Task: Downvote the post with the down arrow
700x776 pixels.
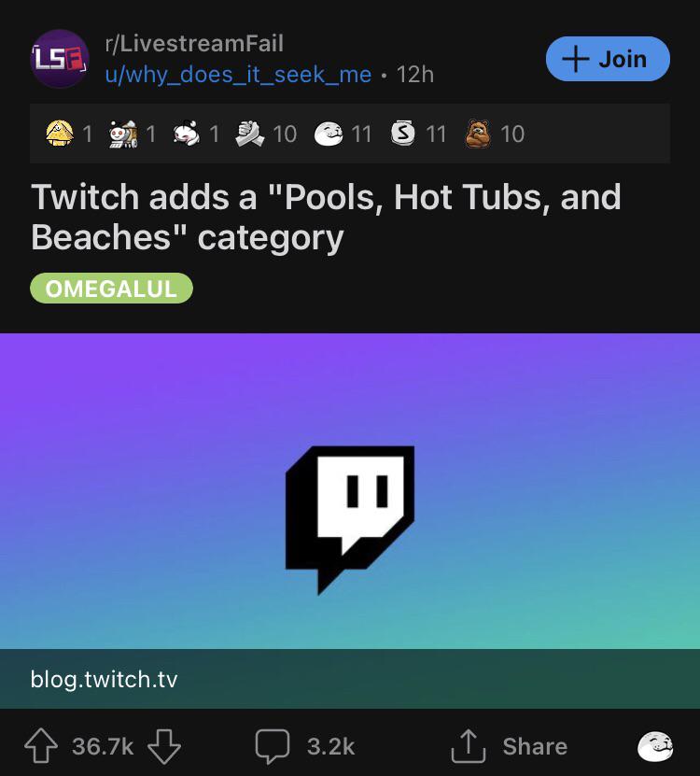Action: 163,746
